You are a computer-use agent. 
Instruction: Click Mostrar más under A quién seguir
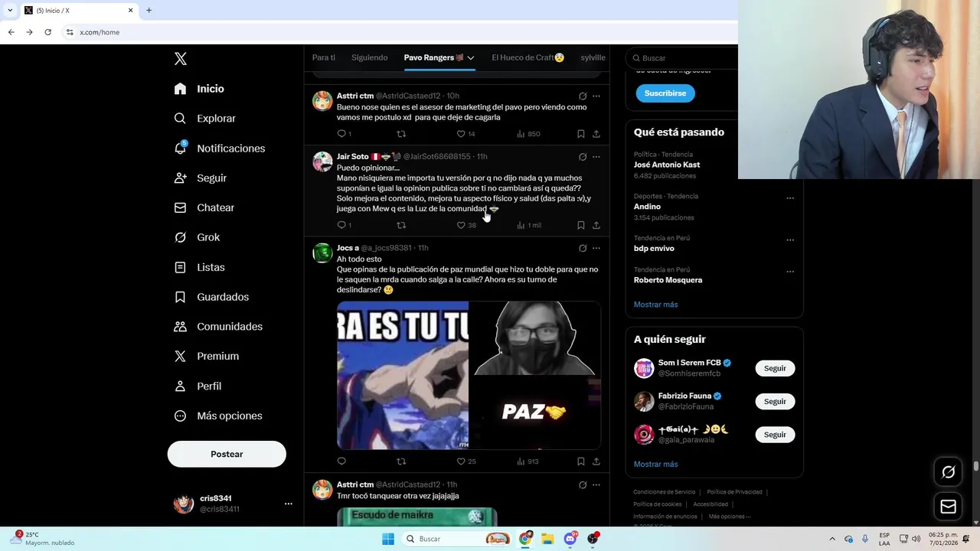tap(655, 464)
